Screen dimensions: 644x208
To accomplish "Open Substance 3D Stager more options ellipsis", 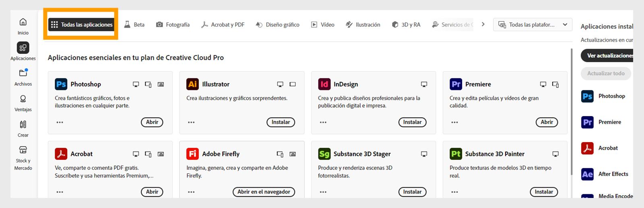I will pos(323,192).
